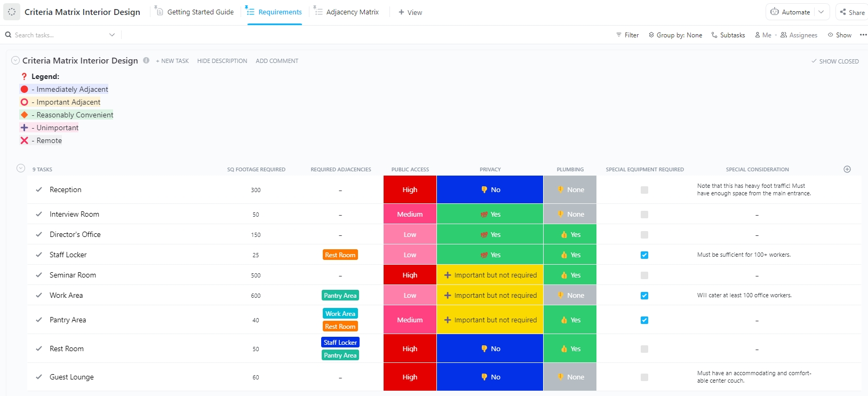Click the checkmark status icon for Staff Locker

[x=39, y=255]
